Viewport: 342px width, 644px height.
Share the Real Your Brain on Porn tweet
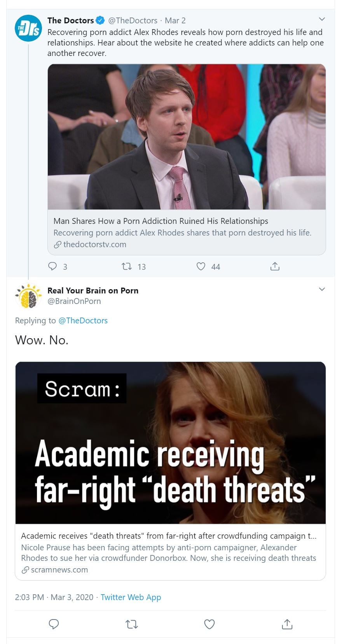tap(287, 624)
